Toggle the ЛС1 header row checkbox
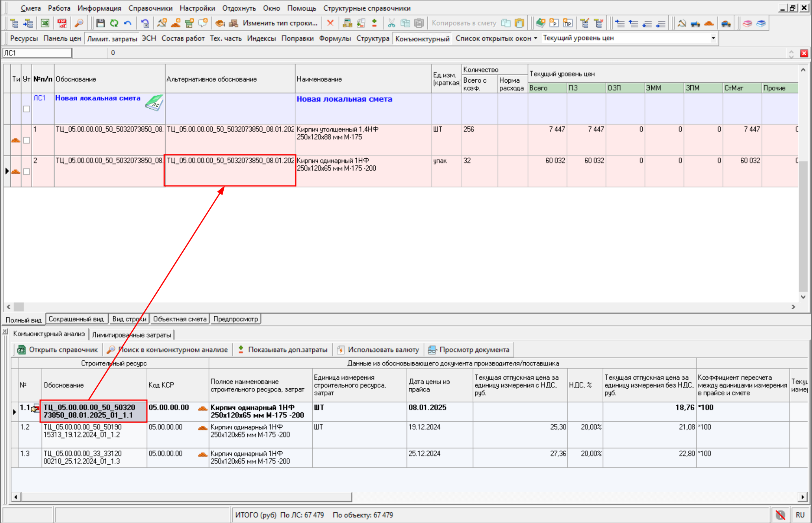Screen dimensions: 812x523 tap(26, 109)
